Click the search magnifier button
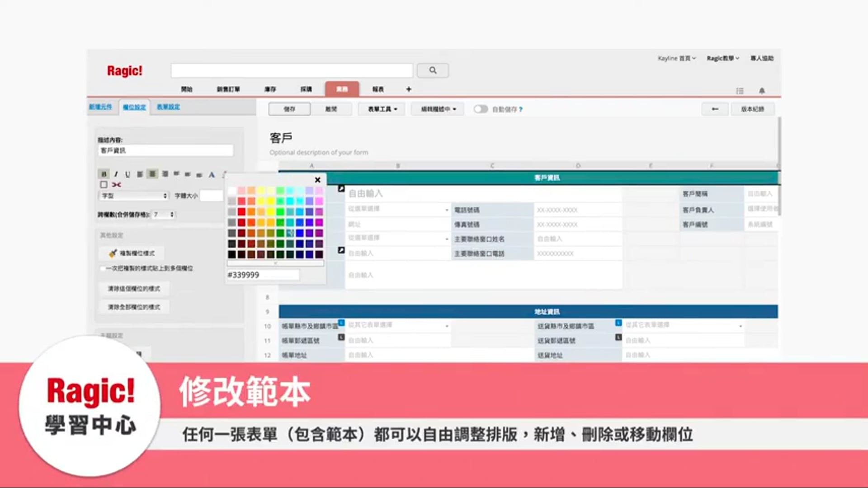The width and height of the screenshot is (868, 488). click(x=433, y=70)
